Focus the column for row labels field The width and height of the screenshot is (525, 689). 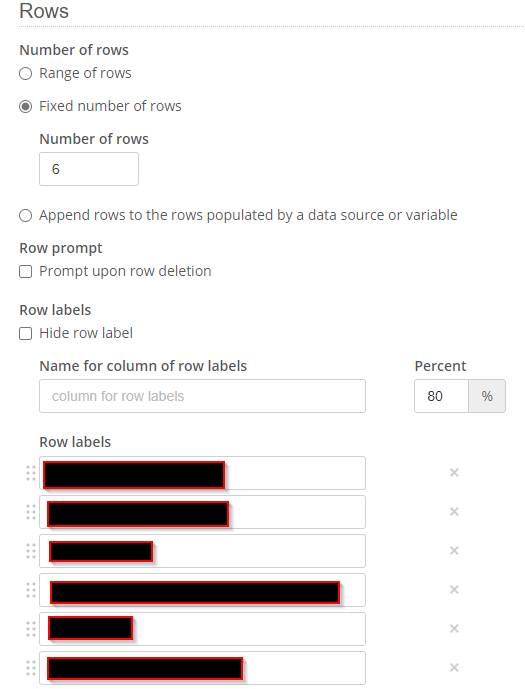click(x=203, y=396)
